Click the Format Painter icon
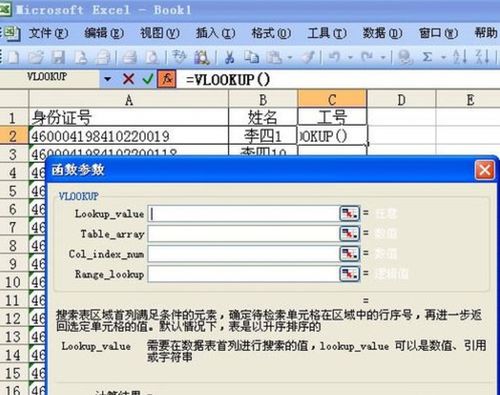Screen dimensions: 500x395 tap(308, 57)
